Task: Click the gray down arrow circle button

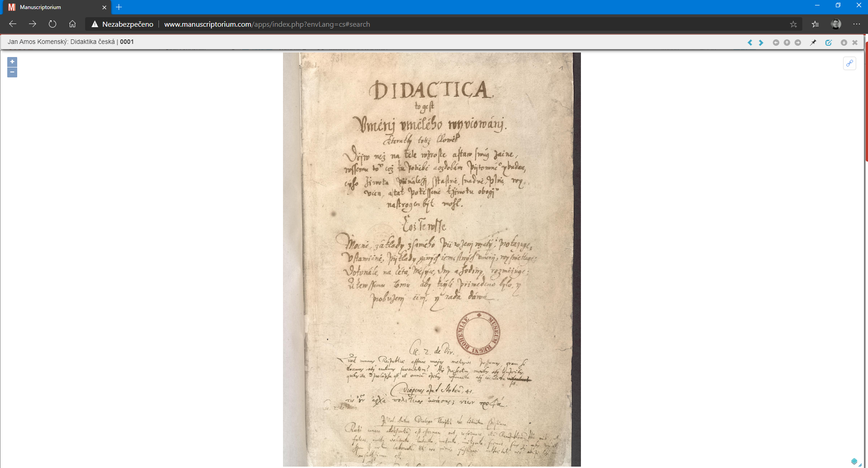Action: (x=844, y=43)
